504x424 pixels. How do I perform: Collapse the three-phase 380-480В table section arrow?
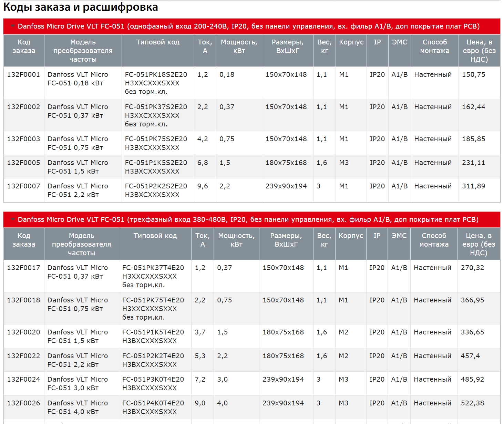[13, 219]
